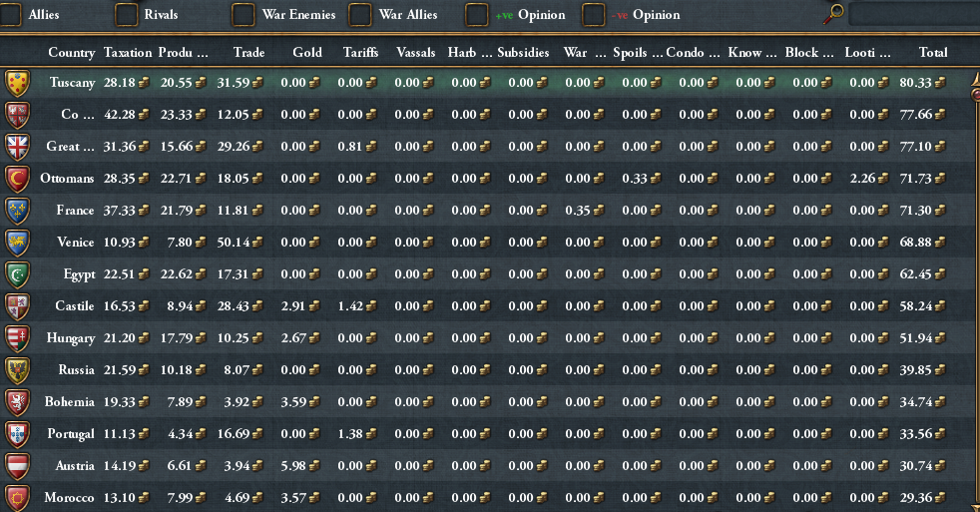The width and height of the screenshot is (980, 512).
Task: Click the Bohemia lion shield
Action: [17, 402]
